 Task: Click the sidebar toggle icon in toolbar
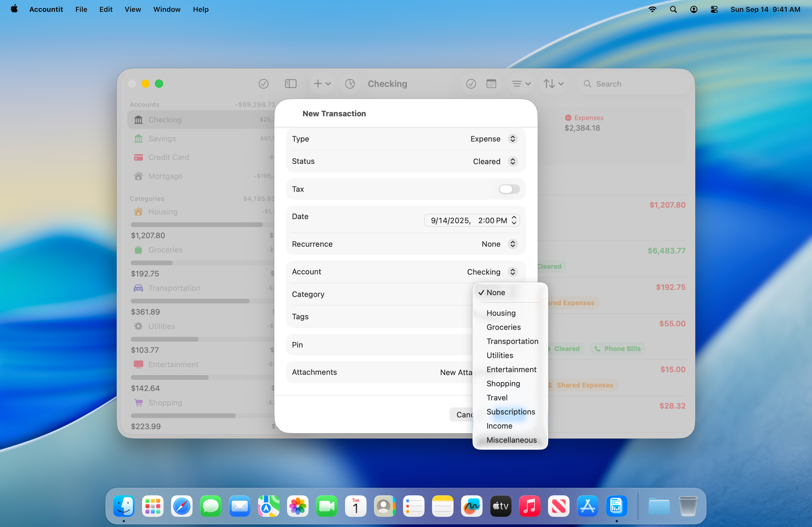[x=290, y=84]
